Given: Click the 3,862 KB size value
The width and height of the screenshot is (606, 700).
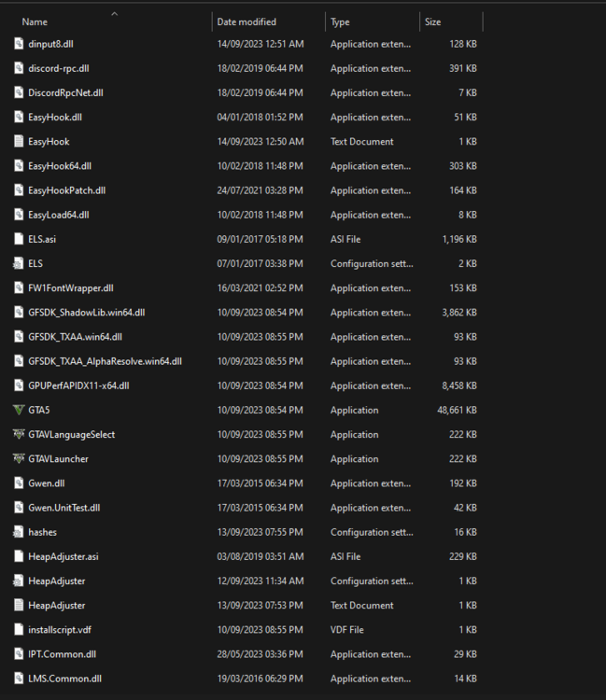Looking at the screenshot, I should (459, 313).
